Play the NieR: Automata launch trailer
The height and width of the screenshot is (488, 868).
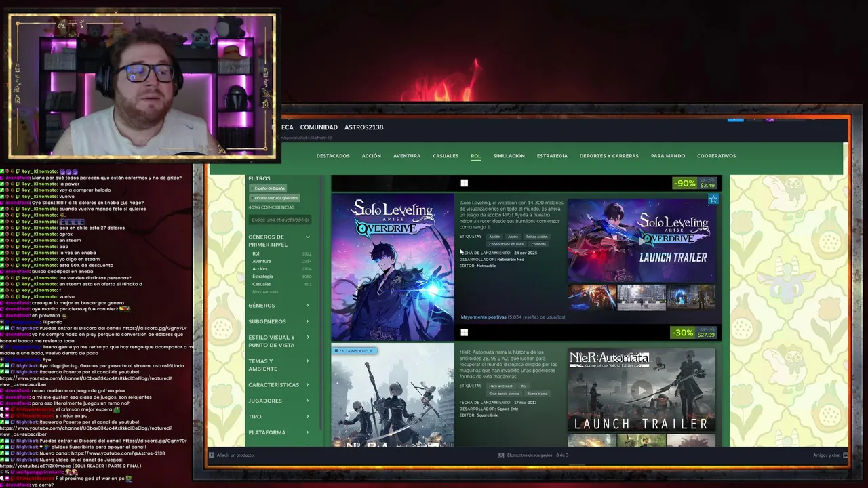642,390
